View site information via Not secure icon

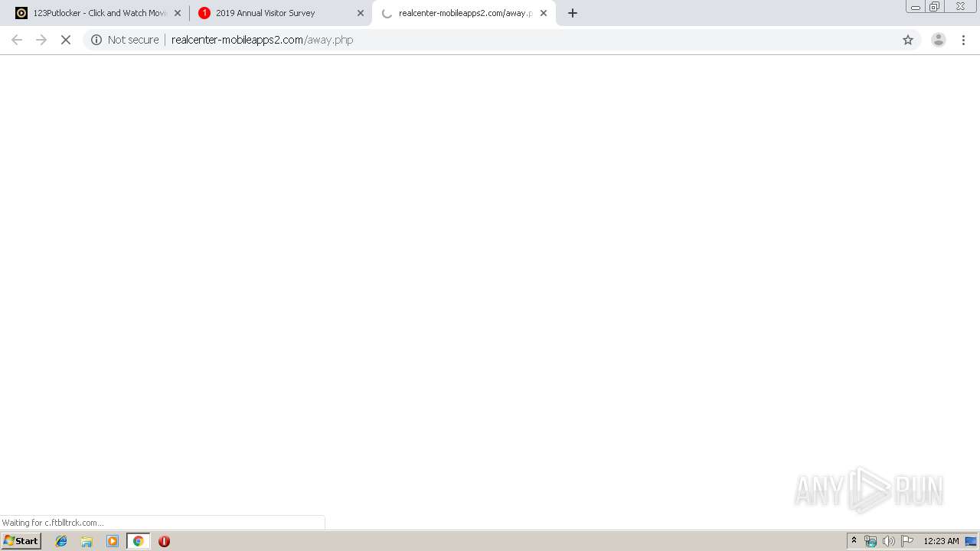[96, 40]
